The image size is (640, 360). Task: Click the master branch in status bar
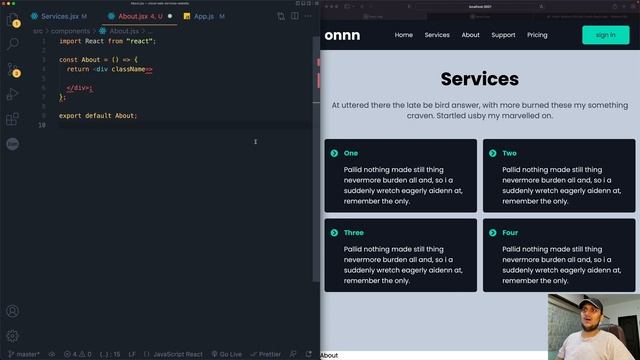[x=24, y=354]
